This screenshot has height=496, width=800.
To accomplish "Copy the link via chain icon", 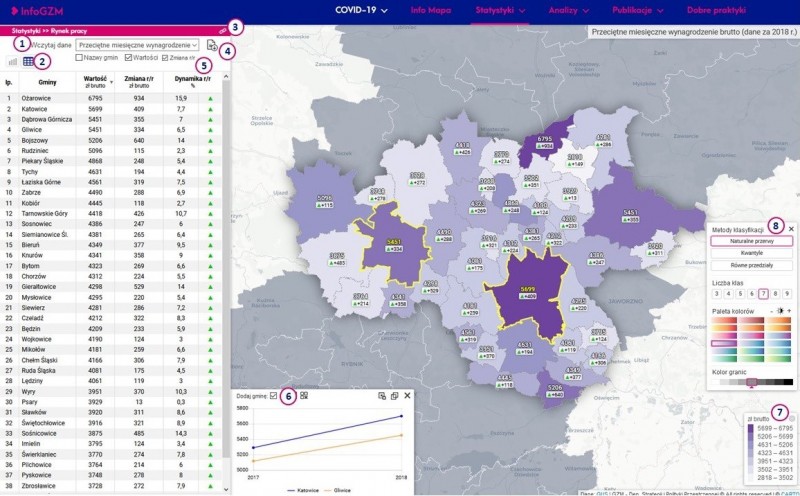I will coord(222,31).
